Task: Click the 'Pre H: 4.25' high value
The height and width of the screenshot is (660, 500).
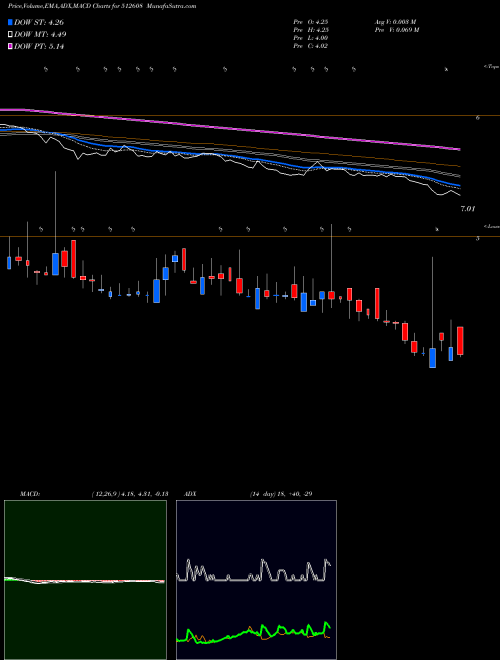Action: point(311,30)
